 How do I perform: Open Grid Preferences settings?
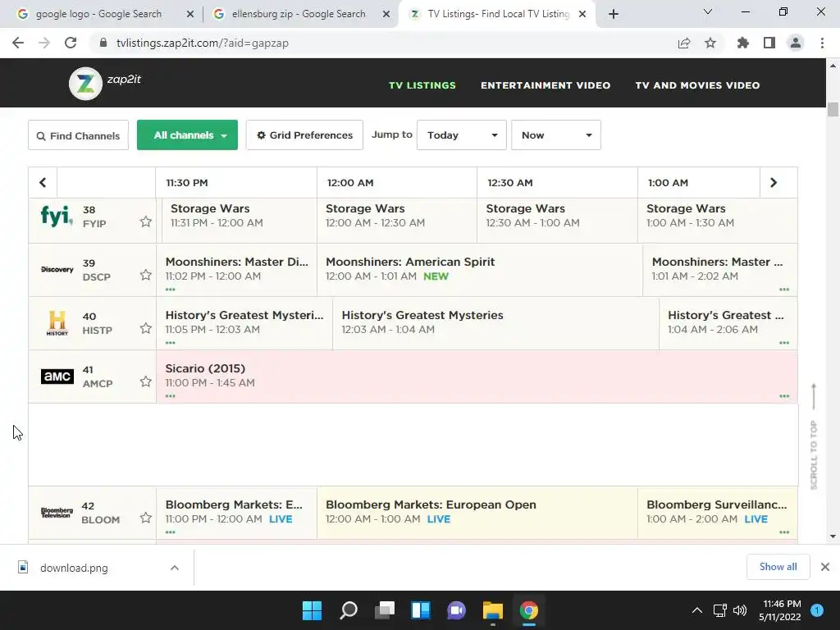coord(304,135)
